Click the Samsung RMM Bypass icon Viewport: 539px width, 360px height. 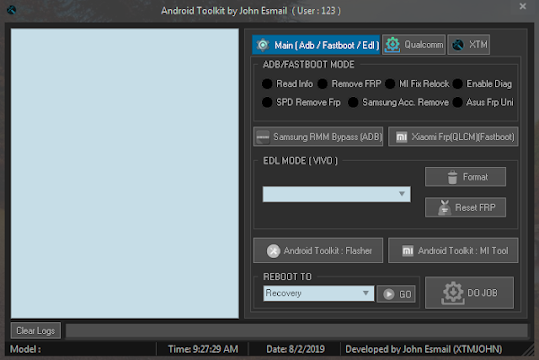(263, 137)
